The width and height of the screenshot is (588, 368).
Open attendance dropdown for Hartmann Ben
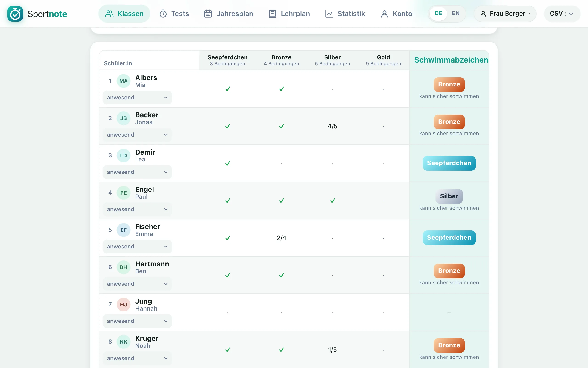(x=137, y=284)
